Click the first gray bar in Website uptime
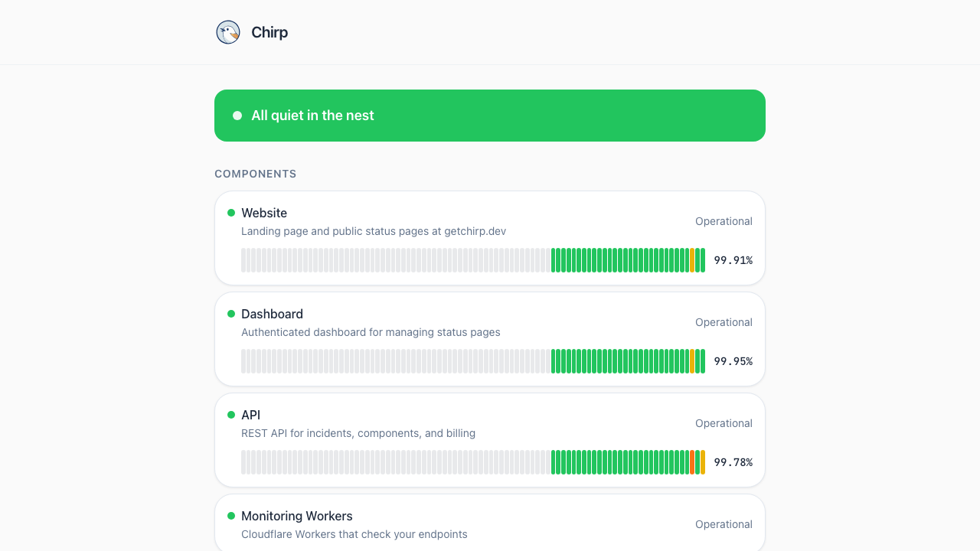 [244, 260]
